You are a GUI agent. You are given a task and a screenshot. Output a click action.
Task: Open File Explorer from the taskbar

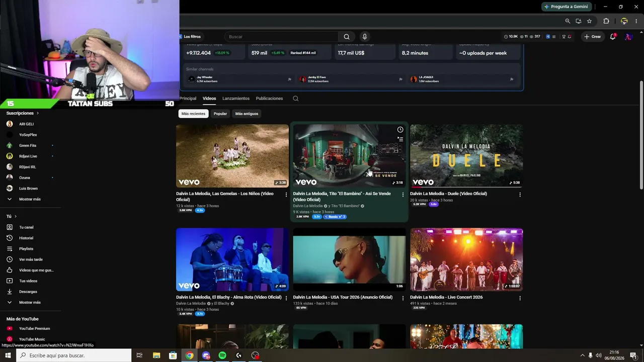[x=156, y=355]
